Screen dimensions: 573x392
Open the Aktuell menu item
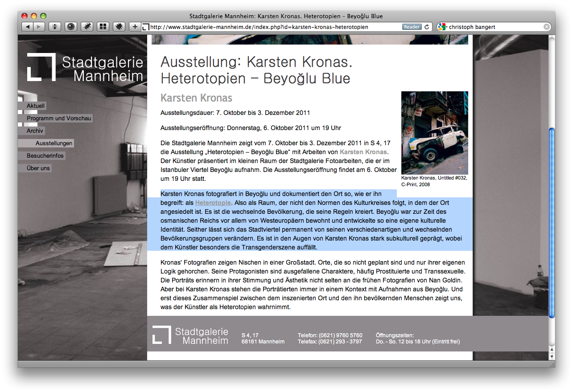(32, 106)
